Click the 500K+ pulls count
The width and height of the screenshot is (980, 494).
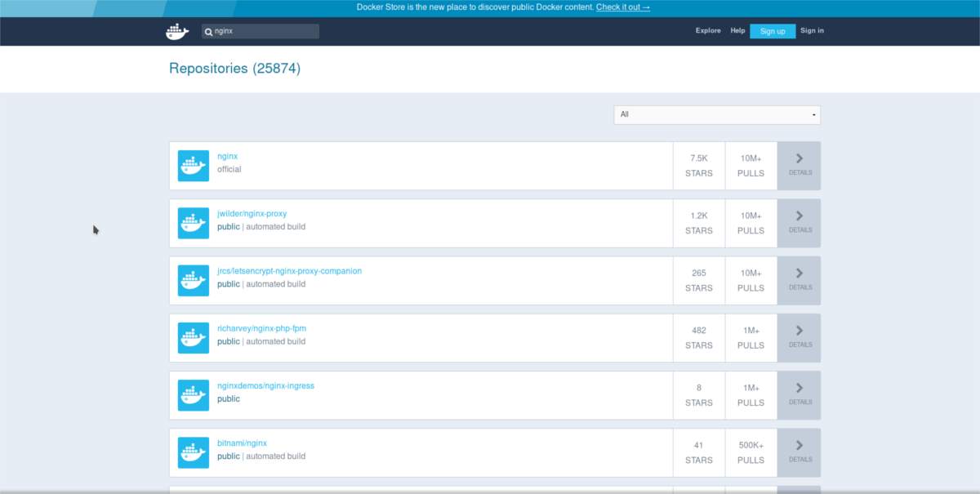pos(751,445)
